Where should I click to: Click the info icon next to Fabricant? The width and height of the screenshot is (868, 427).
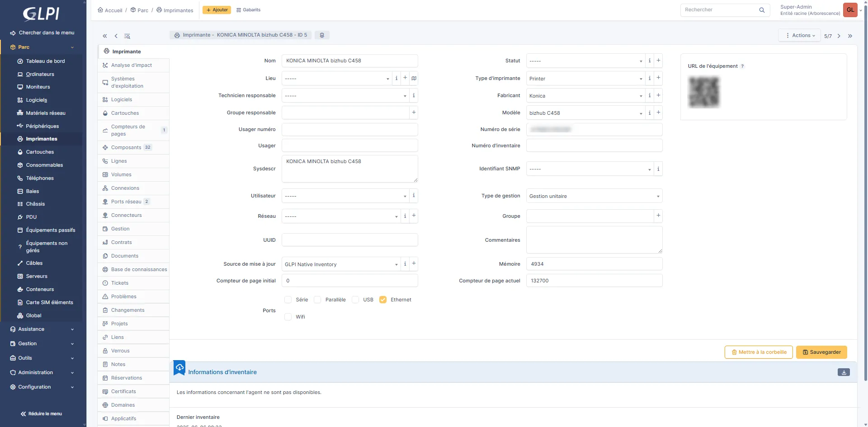(x=650, y=95)
